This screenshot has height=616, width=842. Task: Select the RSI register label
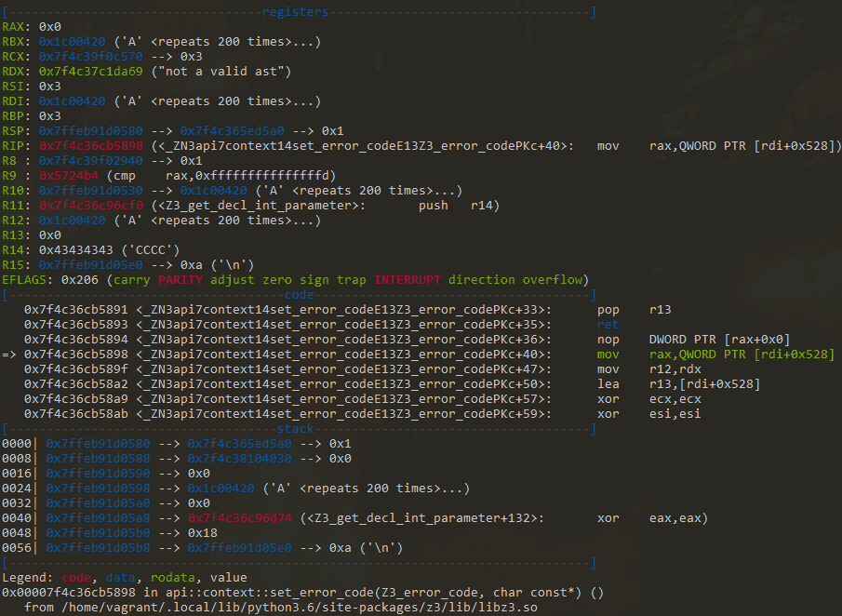pyautogui.click(x=13, y=86)
